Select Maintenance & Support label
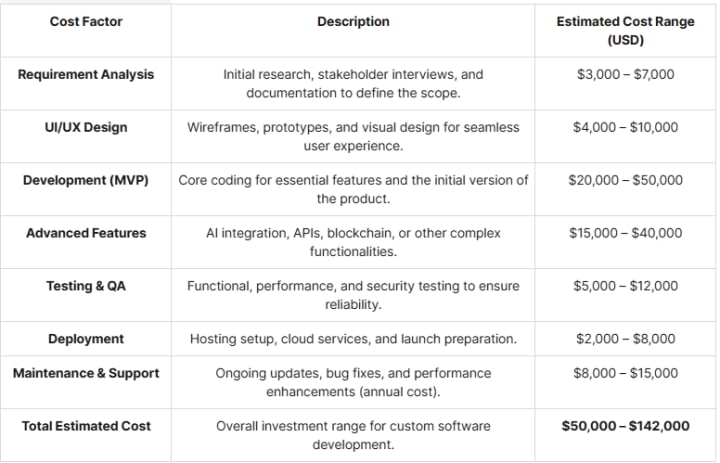 (85, 373)
